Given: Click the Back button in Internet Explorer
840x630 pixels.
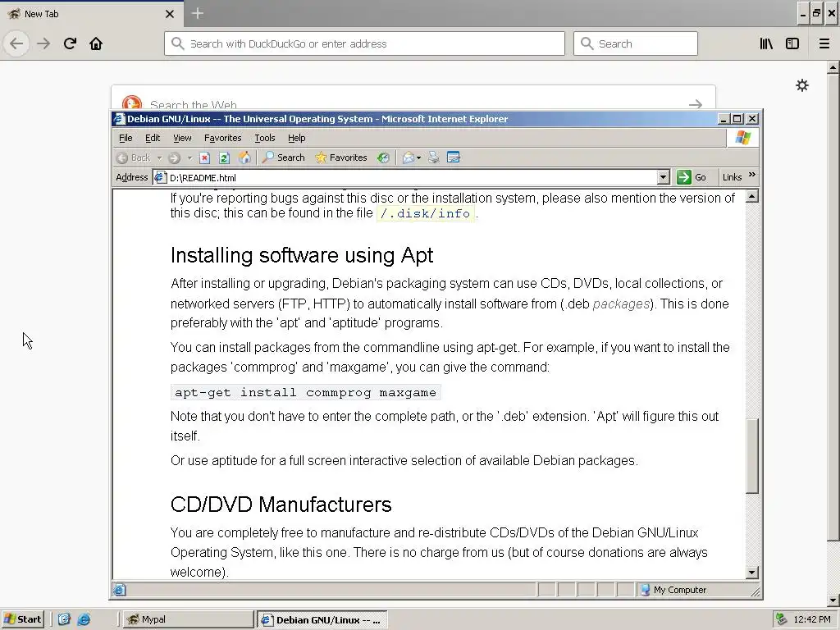Looking at the screenshot, I should click(134, 157).
